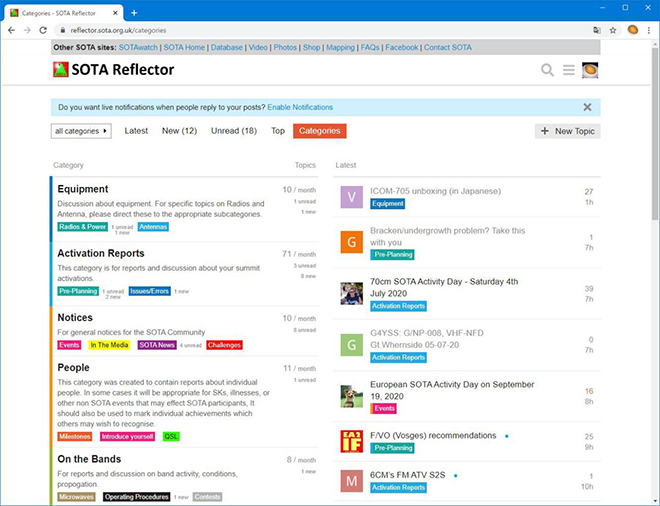Select the Radios & Power subcategory badge
Viewport: 660px width, 506px height.
[x=82, y=227]
